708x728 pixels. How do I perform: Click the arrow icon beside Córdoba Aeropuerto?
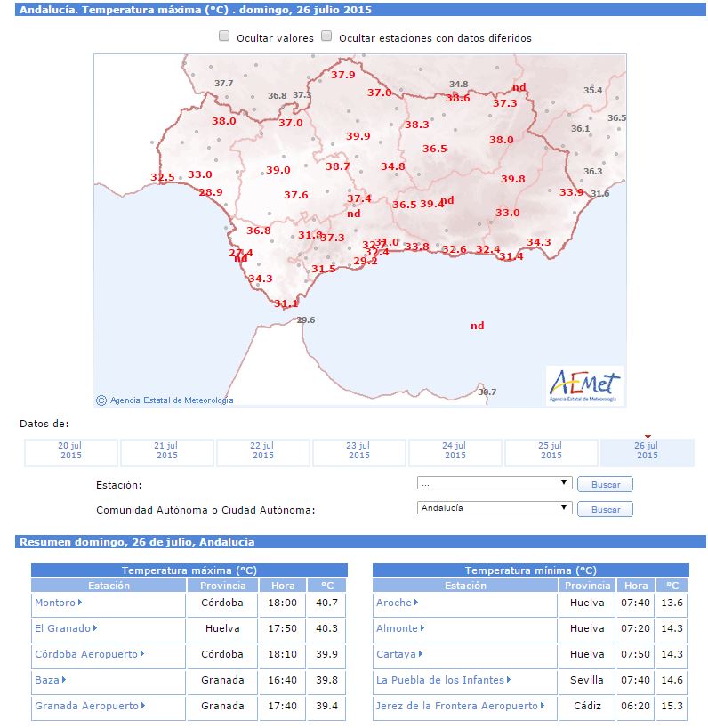click(x=142, y=654)
